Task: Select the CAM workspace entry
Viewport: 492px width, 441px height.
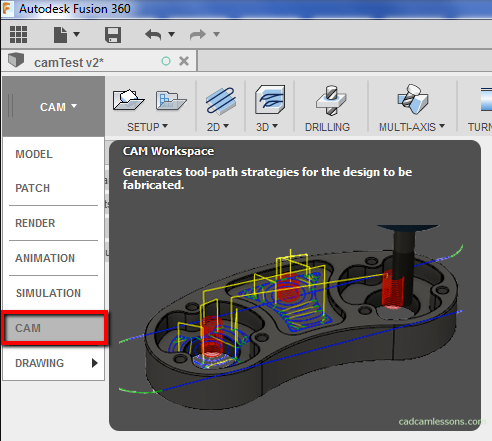Action: 55,328
